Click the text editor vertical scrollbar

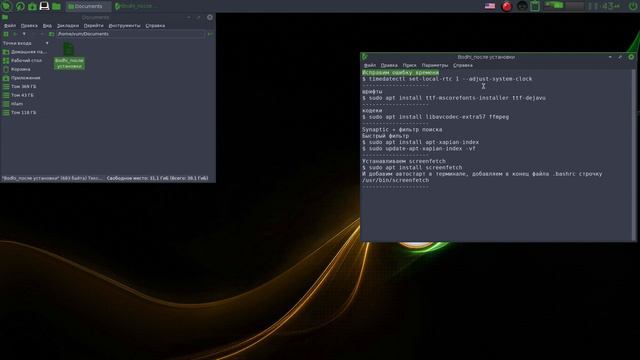(x=634, y=155)
